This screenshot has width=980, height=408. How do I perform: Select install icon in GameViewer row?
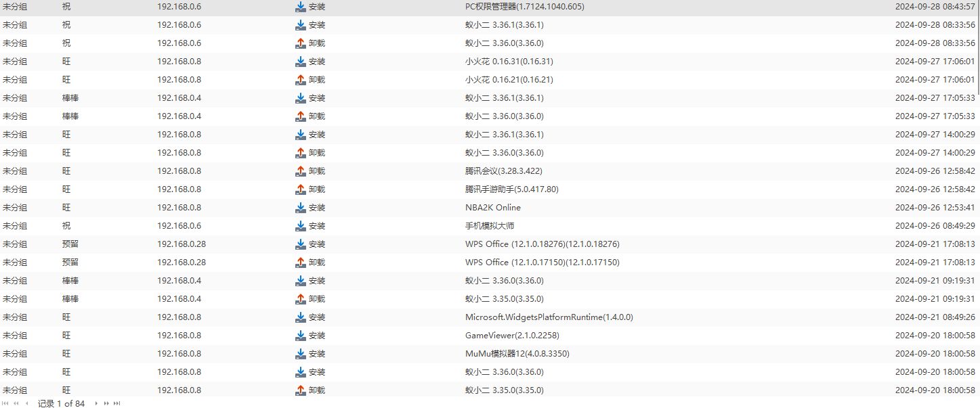[301, 336]
